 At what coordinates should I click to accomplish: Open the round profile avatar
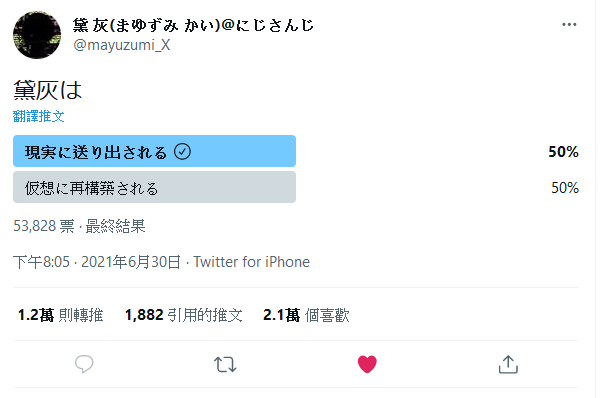pyautogui.click(x=37, y=35)
